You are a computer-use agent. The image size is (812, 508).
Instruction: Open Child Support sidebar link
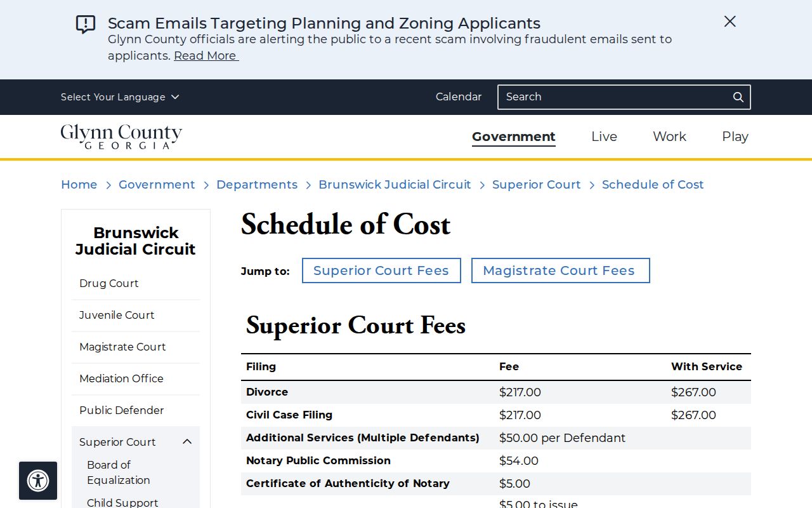(x=122, y=502)
